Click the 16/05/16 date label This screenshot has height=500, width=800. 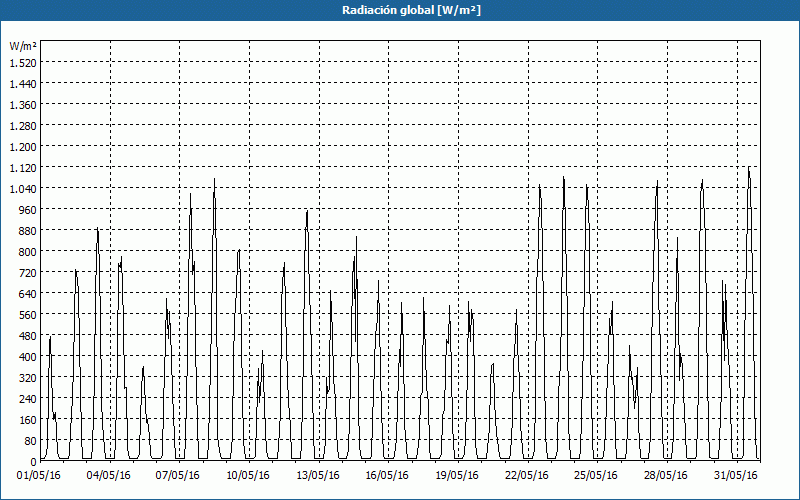pos(387,475)
